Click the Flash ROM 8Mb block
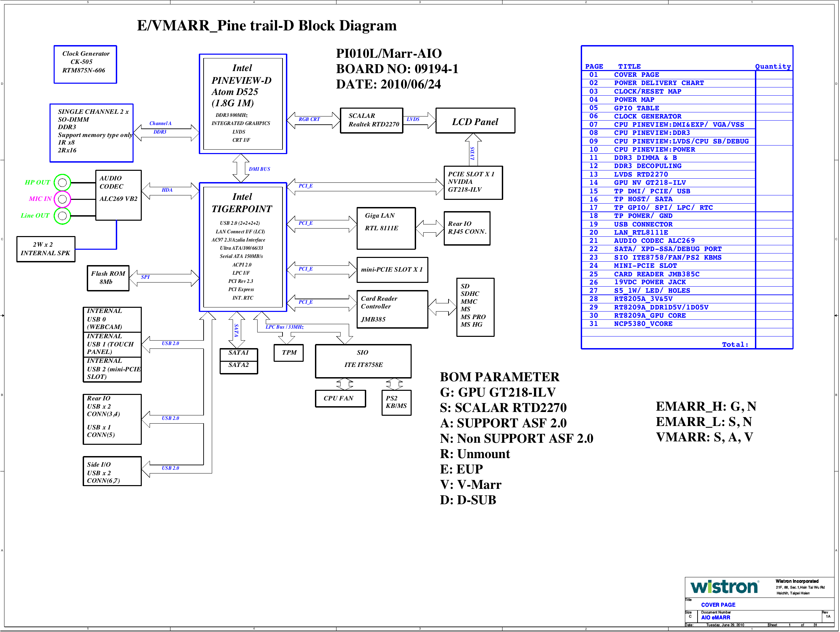Viewport: 840px width, 632px height. point(108,278)
